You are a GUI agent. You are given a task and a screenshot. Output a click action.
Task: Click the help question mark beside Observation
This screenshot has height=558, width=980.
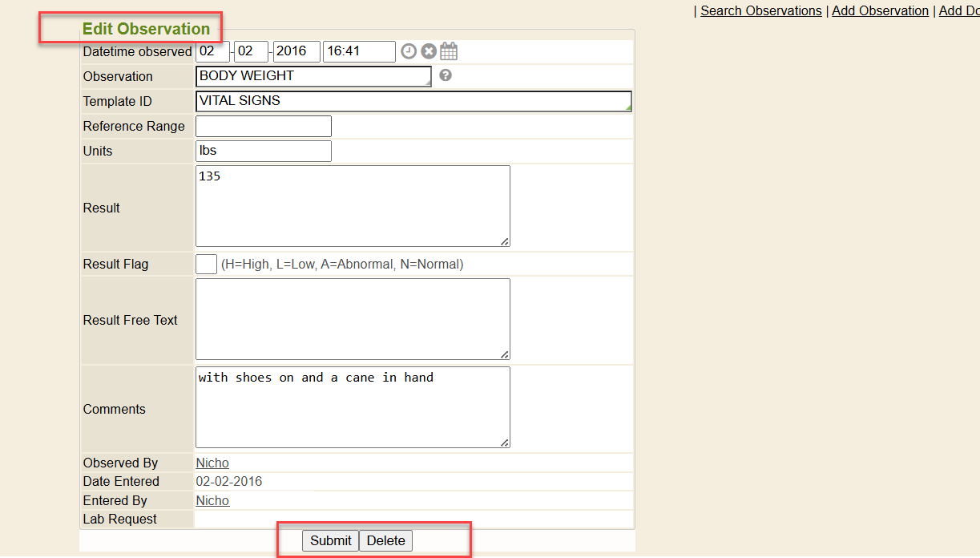446,75
